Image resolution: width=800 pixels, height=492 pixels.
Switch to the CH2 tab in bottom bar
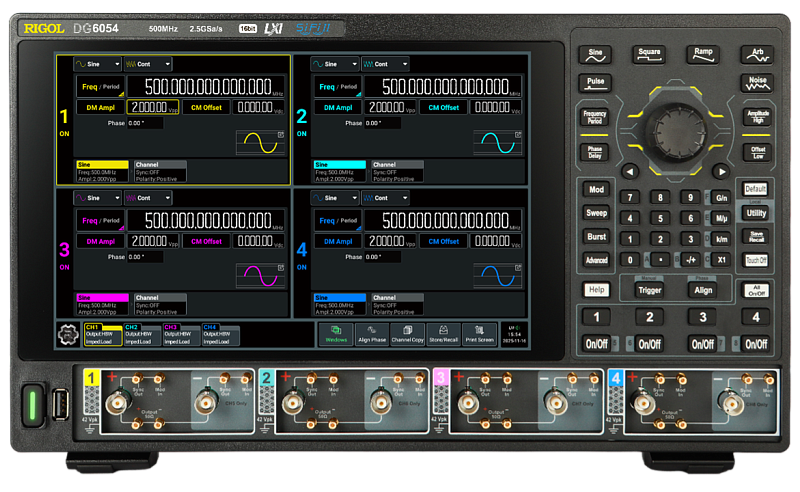pyautogui.click(x=142, y=335)
